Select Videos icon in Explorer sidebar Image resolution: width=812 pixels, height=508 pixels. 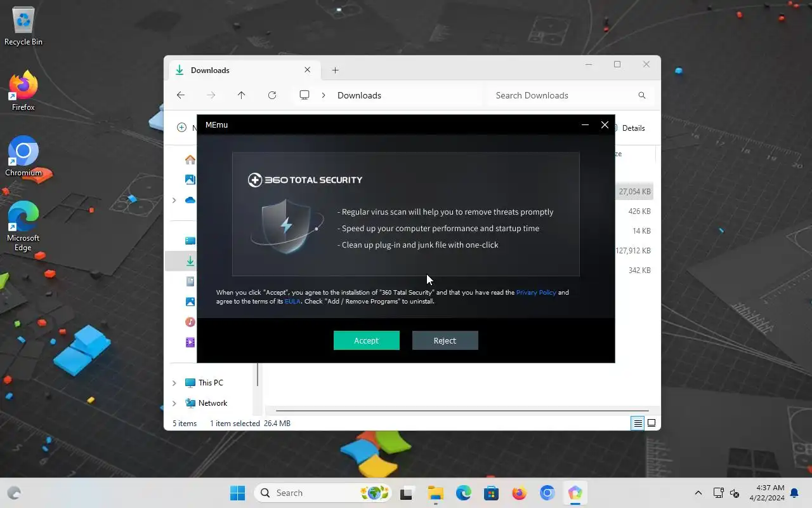tap(190, 342)
